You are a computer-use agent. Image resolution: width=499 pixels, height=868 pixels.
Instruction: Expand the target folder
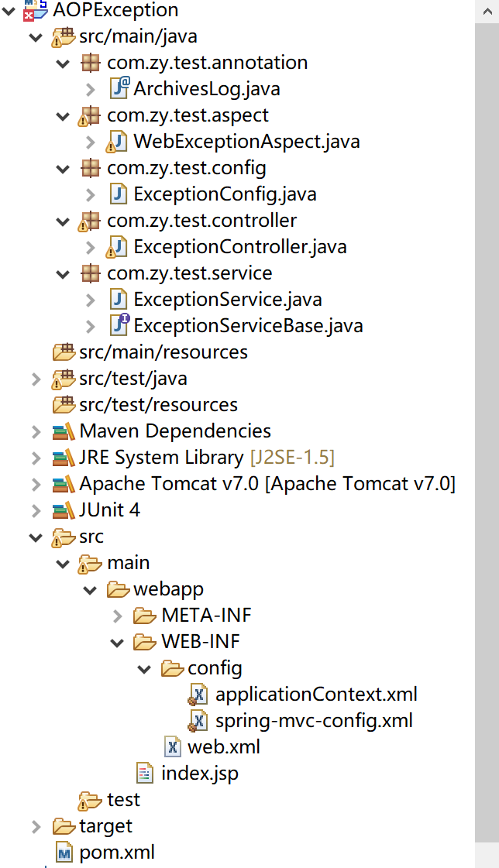point(36,826)
